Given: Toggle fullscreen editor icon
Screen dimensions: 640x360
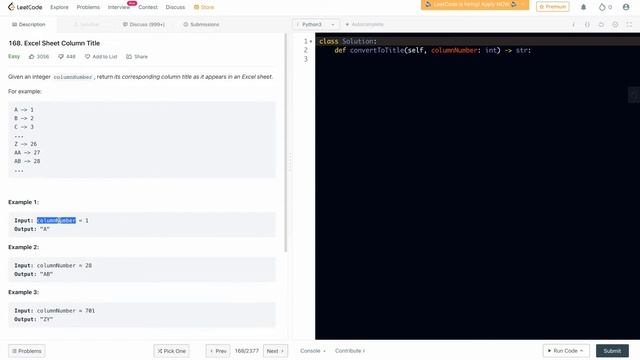Looking at the screenshot, I should point(629,24).
